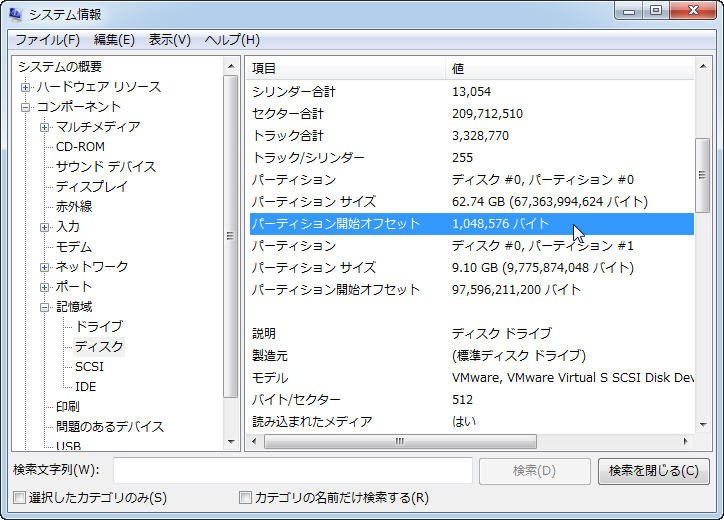This screenshot has height=520, width=724.
Task: Select ディスプレイ in the tree
Action: tap(91, 187)
